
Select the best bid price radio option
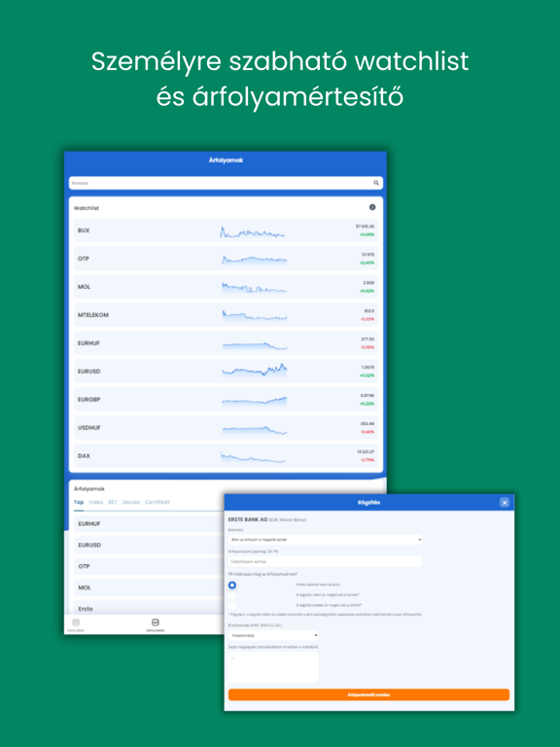click(232, 595)
